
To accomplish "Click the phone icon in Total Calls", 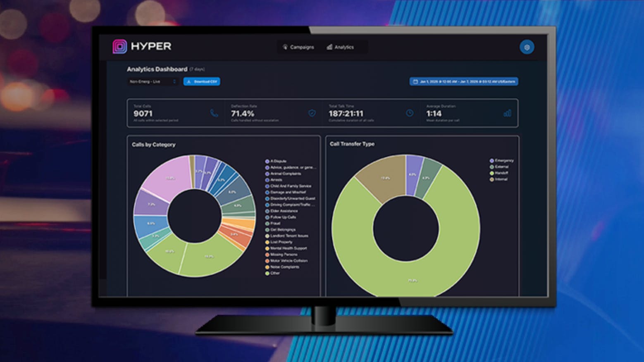I will point(214,113).
